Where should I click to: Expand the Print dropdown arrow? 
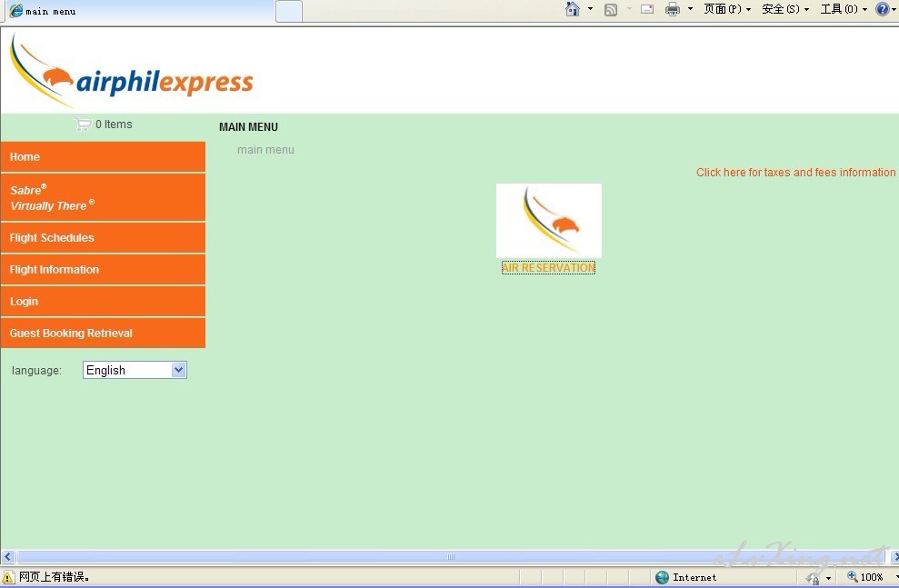(x=690, y=9)
